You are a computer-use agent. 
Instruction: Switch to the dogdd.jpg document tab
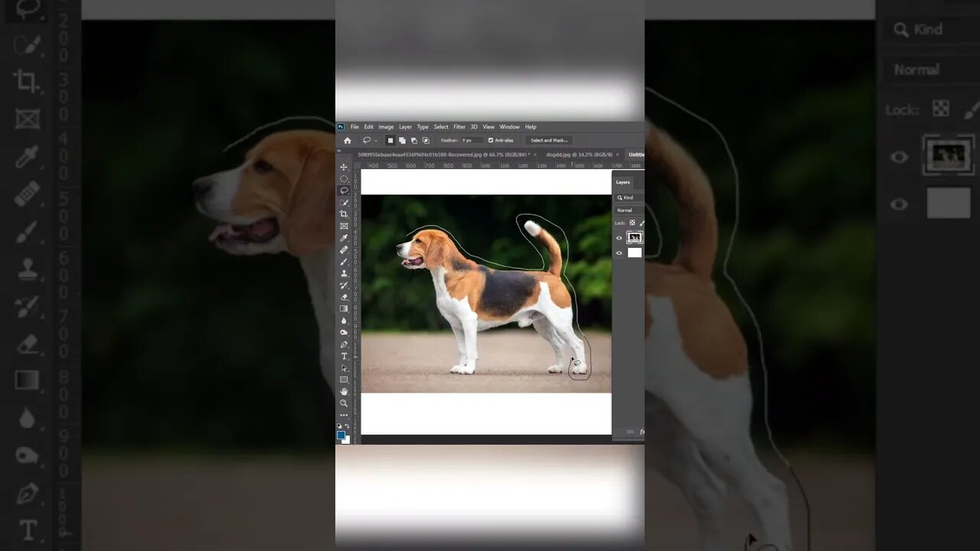point(579,155)
